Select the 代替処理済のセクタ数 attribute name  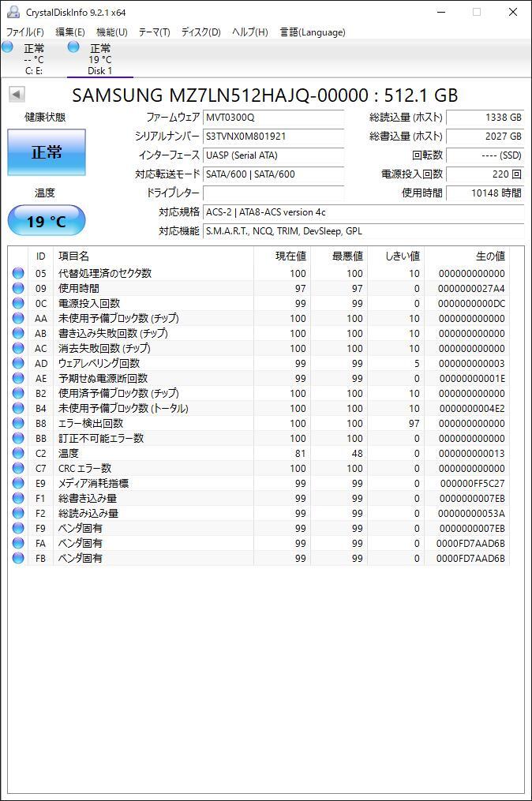[105, 273]
